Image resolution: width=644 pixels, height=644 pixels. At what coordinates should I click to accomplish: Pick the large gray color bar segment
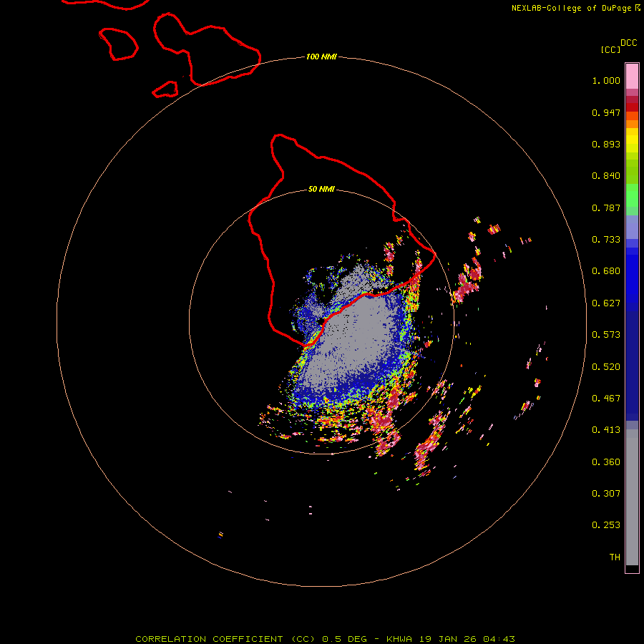[x=632, y=497]
